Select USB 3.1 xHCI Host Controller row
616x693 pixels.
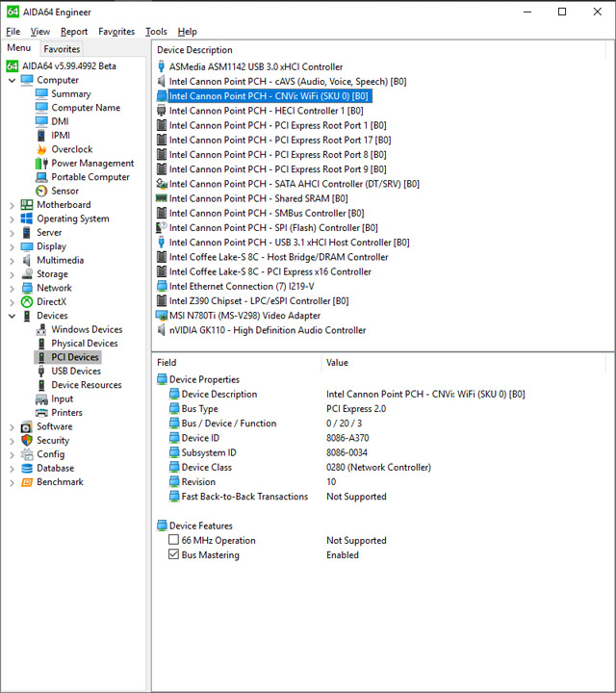(289, 243)
